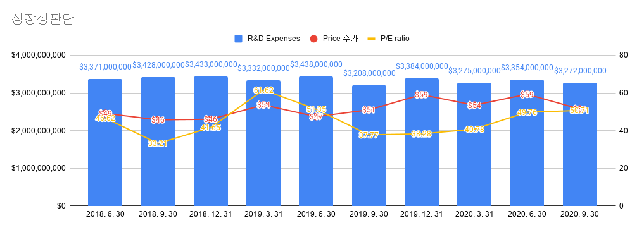Click the 2018. 9. 30 bar
The image size is (644, 230).
click(x=158, y=142)
